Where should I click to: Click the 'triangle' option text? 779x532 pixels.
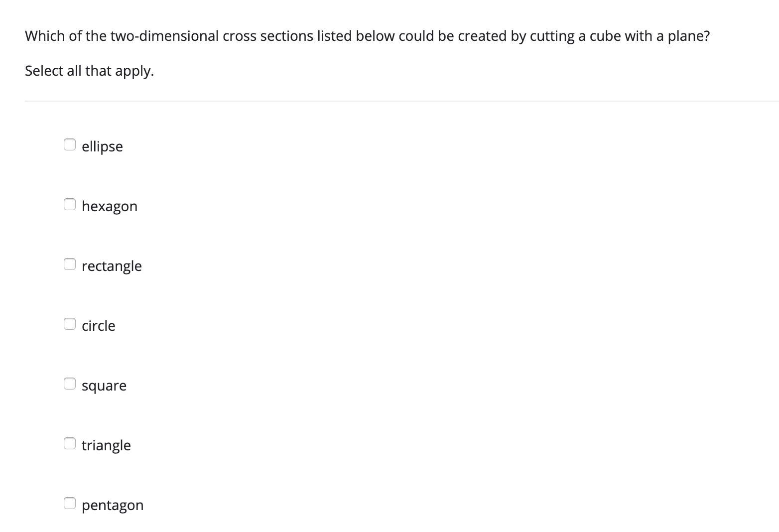(x=106, y=445)
